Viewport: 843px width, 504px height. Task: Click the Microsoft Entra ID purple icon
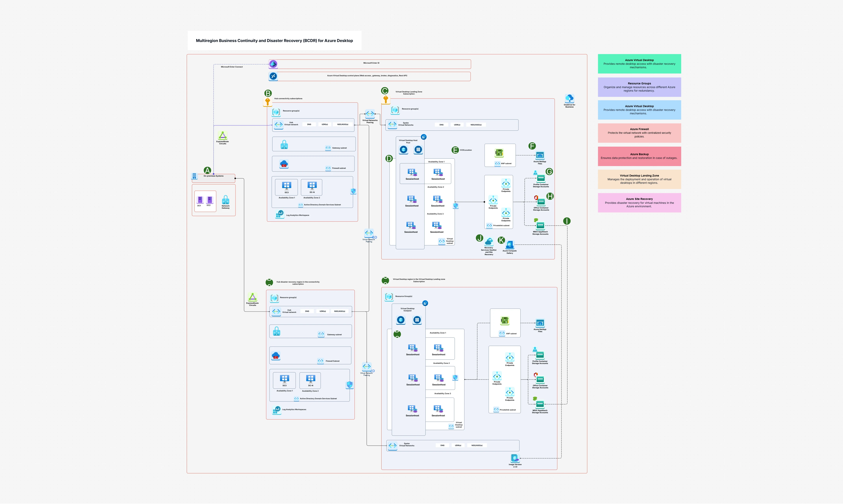coord(273,64)
